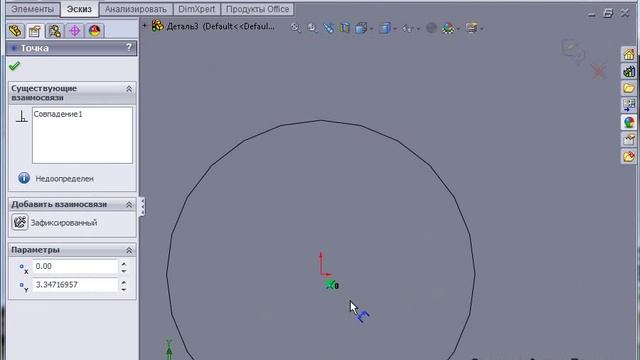
Task: Click the Деталь3 (Default<<Defaul... tree label
Action: pyautogui.click(x=220, y=27)
